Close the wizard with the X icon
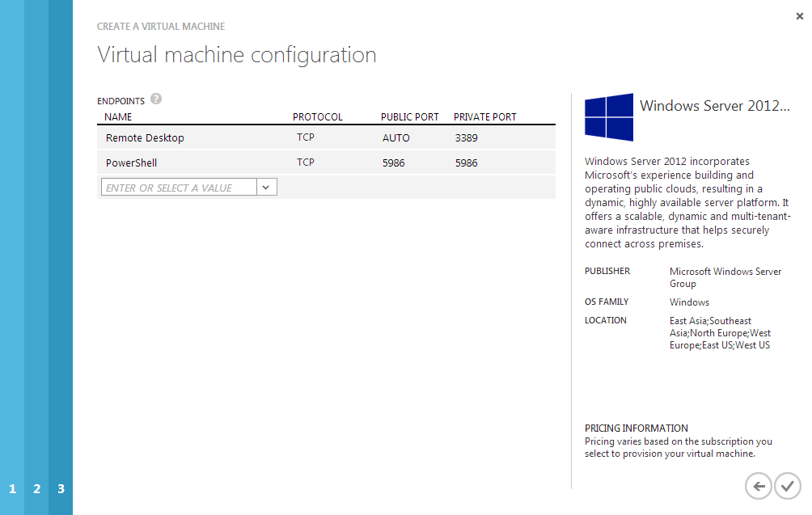 click(x=800, y=16)
